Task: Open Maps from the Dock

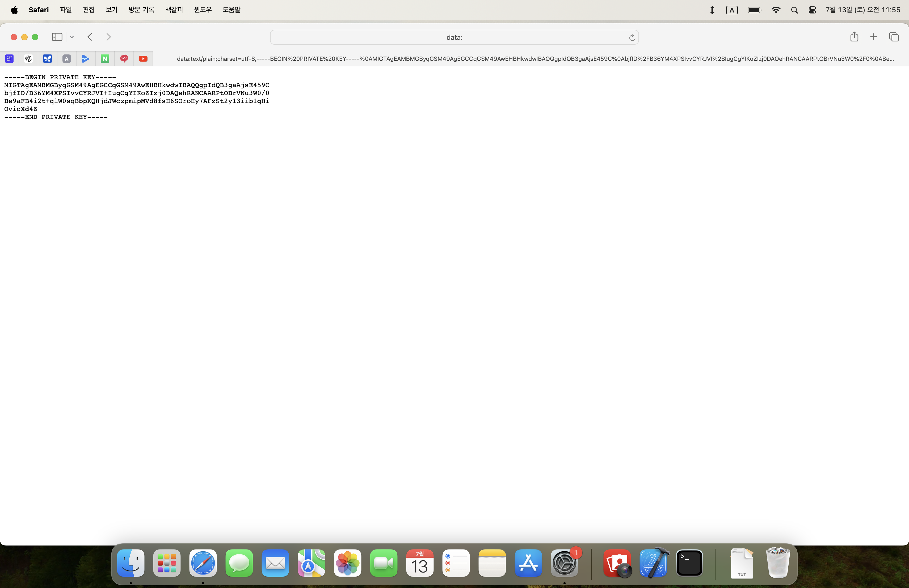Action: [x=311, y=563]
